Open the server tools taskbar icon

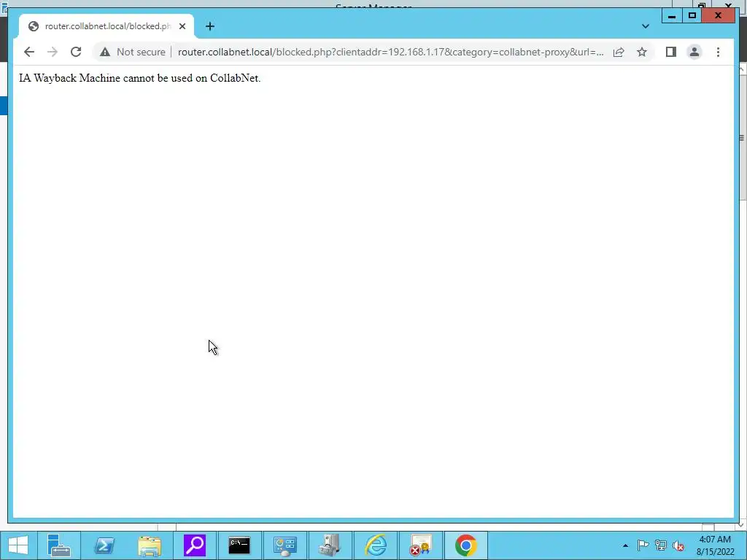[330, 545]
